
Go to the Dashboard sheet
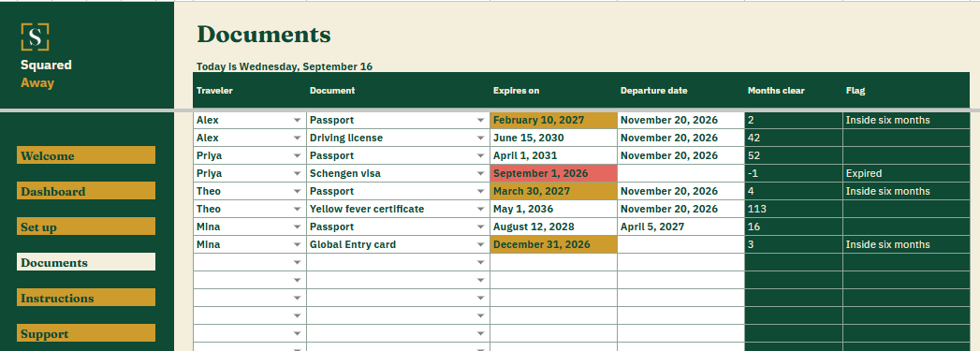(x=86, y=191)
